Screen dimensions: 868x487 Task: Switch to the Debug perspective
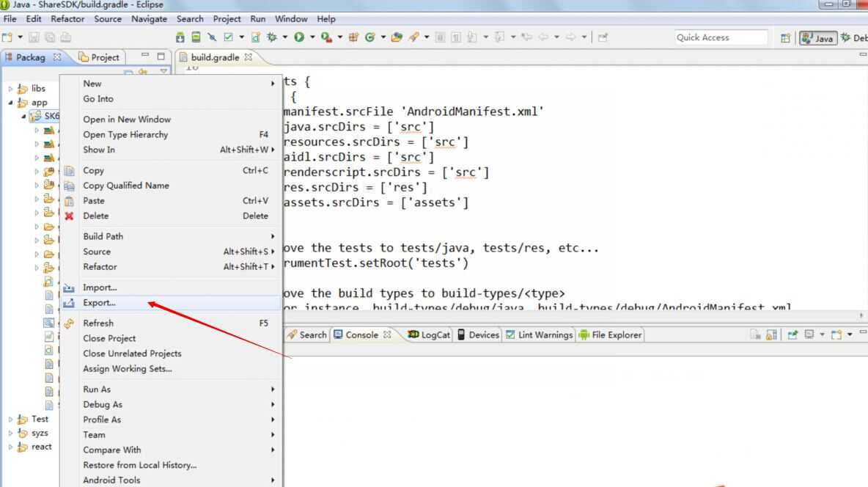pyautogui.click(x=853, y=38)
